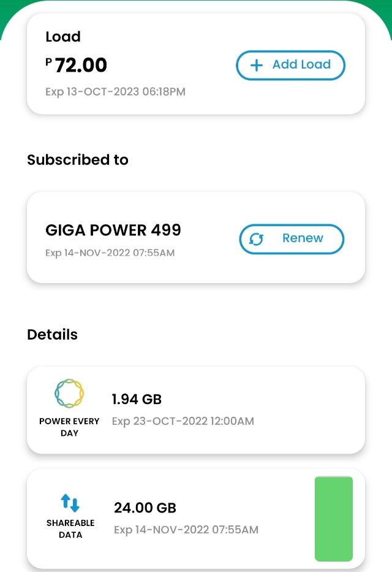
Task: Click the peso sign next to 72.00
Action: [49, 62]
